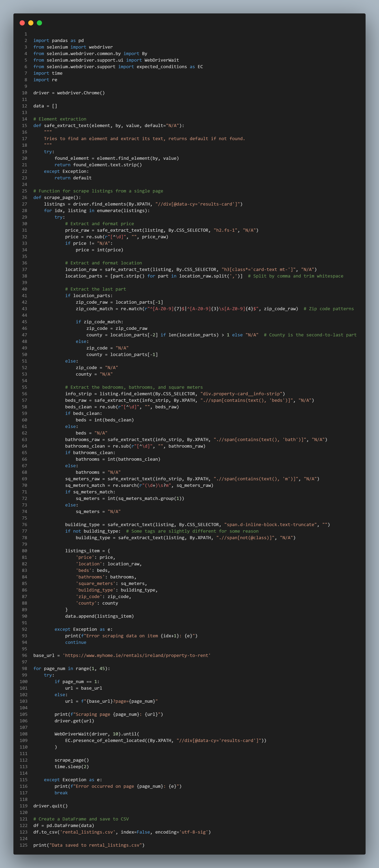Screen dimensions: 379x868
Task: Click the docstring 'Tries to find an element' line
Action: (145, 138)
